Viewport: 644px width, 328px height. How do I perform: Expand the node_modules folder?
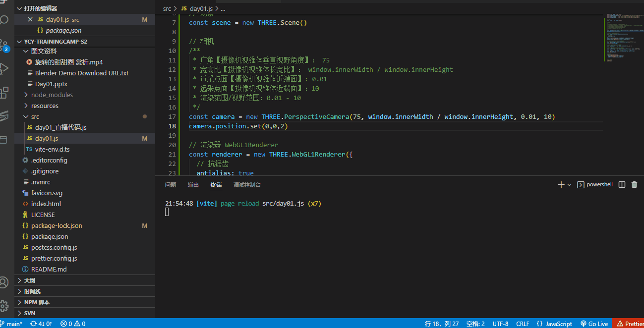click(85, 95)
